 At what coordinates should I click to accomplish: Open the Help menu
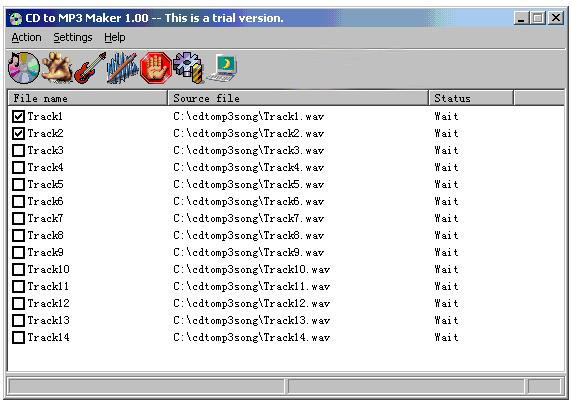point(115,37)
